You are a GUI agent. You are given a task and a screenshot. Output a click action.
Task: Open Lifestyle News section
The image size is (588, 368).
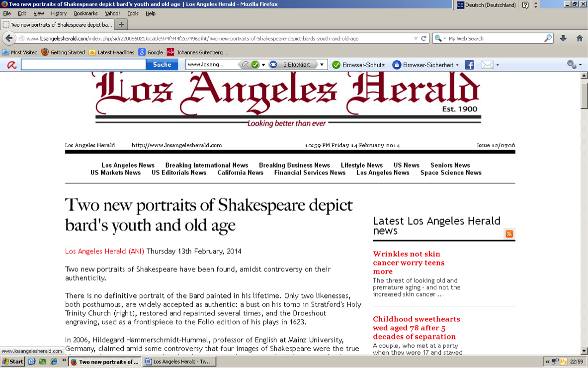(361, 165)
